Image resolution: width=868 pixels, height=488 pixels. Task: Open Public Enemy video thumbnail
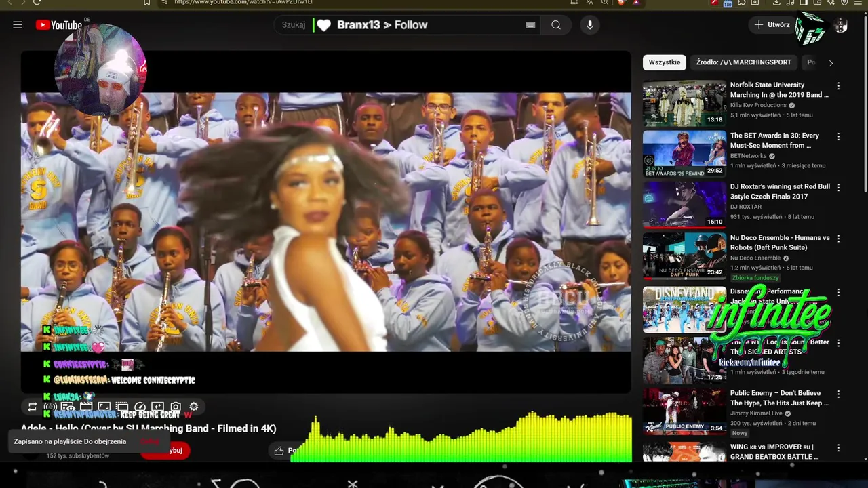tap(684, 411)
